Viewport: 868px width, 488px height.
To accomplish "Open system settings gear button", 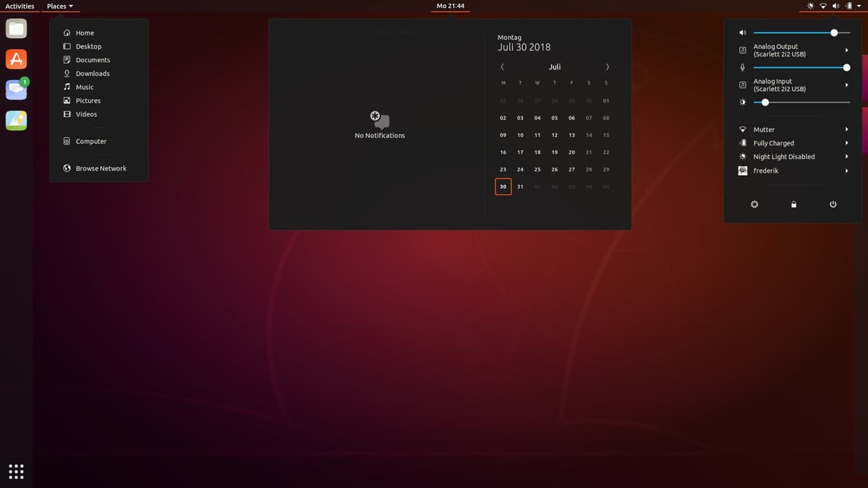I will click(754, 205).
